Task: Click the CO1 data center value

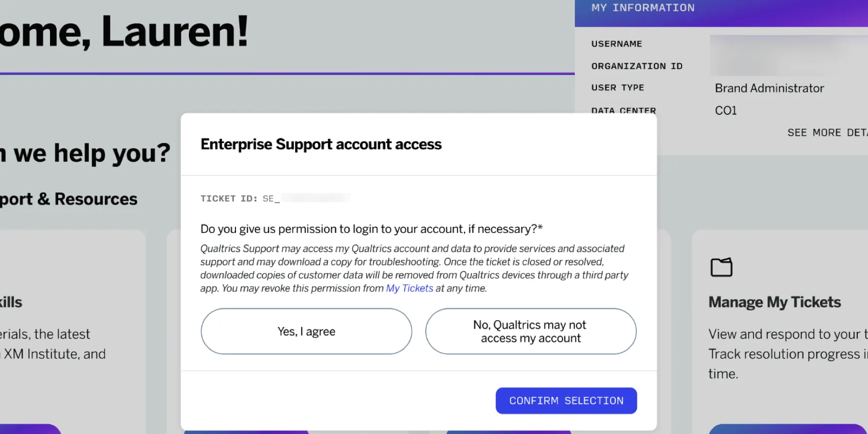Action: [x=726, y=110]
